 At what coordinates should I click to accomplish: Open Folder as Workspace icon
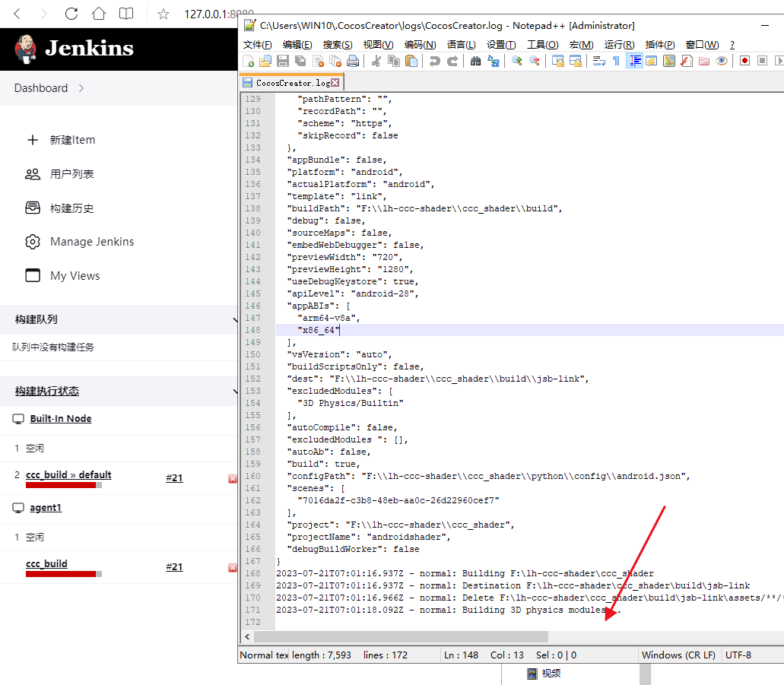pyautogui.click(x=704, y=61)
